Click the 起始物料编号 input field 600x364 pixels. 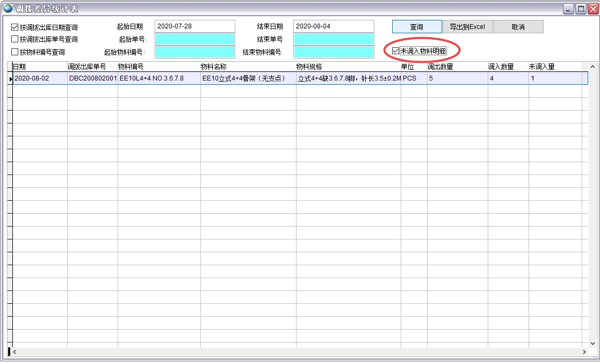[194, 52]
